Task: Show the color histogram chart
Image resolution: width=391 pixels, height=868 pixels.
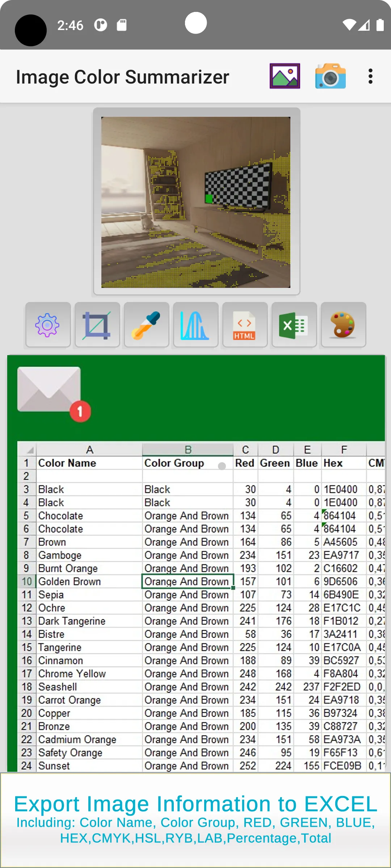Action: [x=195, y=325]
